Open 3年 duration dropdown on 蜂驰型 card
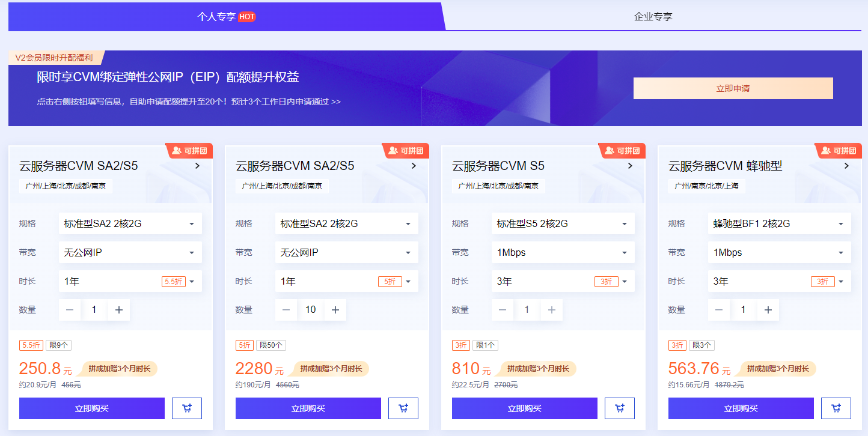 (x=780, y=281)
